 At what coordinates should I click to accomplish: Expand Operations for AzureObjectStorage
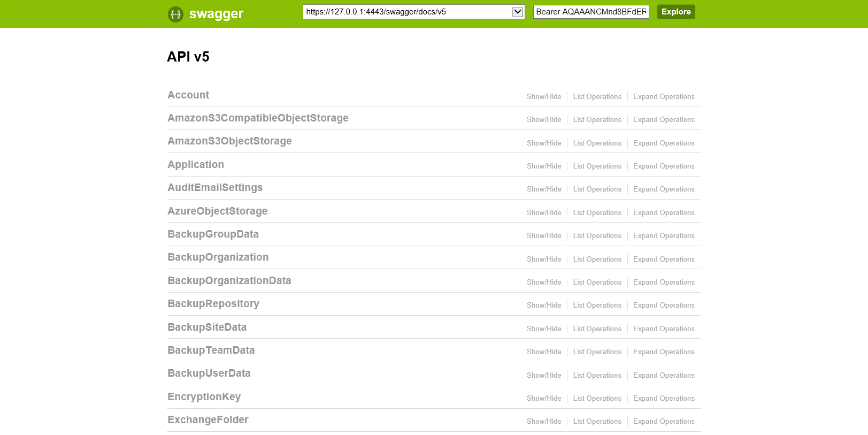(664, 213)
